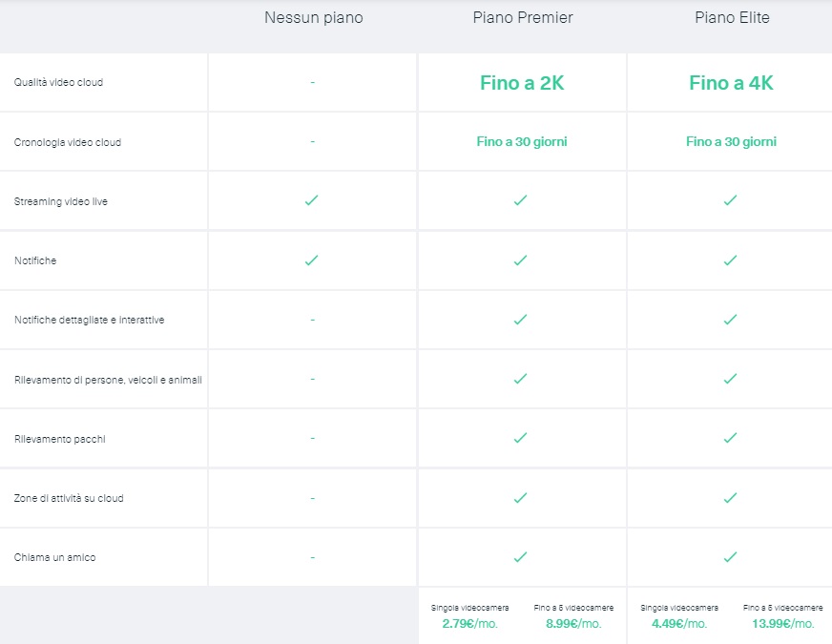Click the 13.99€/mo. Elite multi-camera price
Image resolution: width=832 pixels, height=644 pixels.
(x=783, y=623)
